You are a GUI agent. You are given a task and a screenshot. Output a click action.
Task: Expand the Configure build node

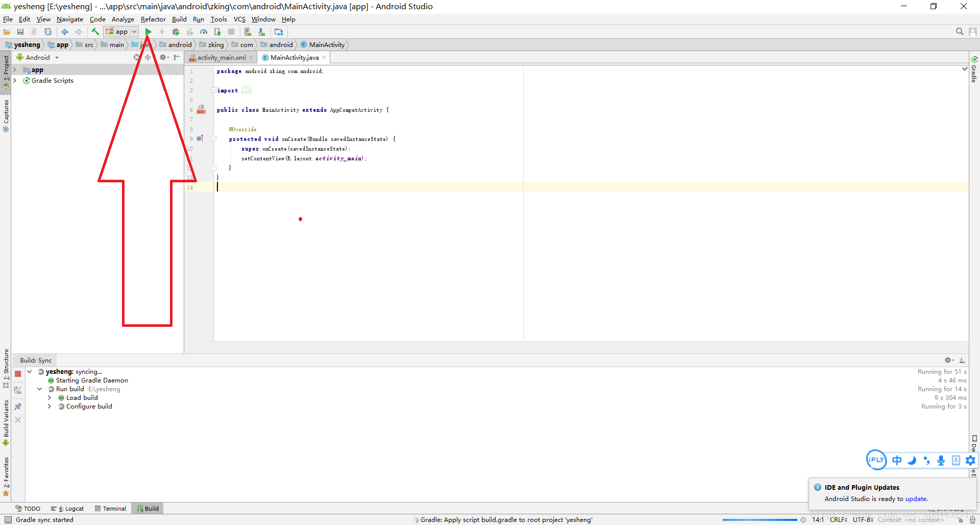50,407
